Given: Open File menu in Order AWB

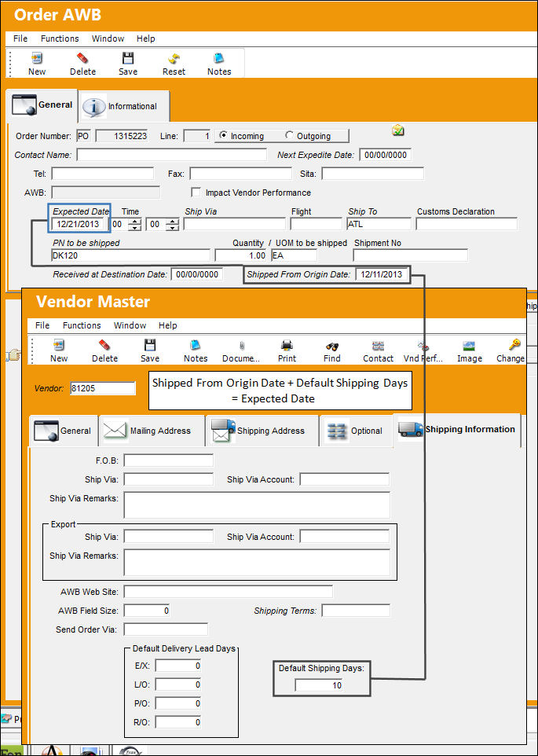Looking at the screenshot, I should point(20,39).
